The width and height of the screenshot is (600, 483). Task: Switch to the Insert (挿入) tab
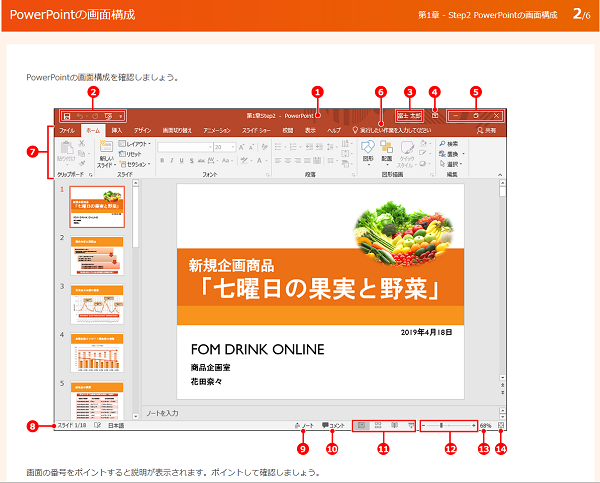click(x=117, y=131)
